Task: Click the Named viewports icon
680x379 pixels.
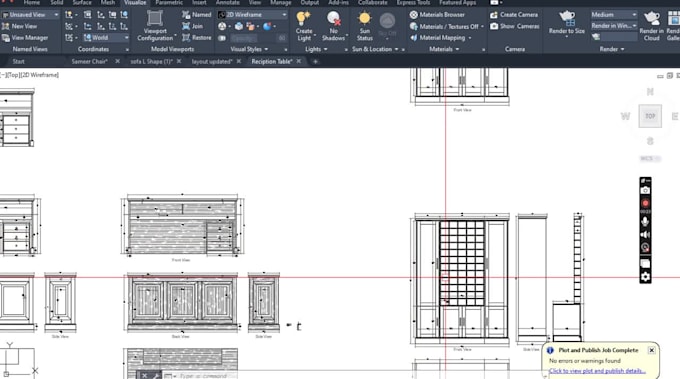Action: 186,15
